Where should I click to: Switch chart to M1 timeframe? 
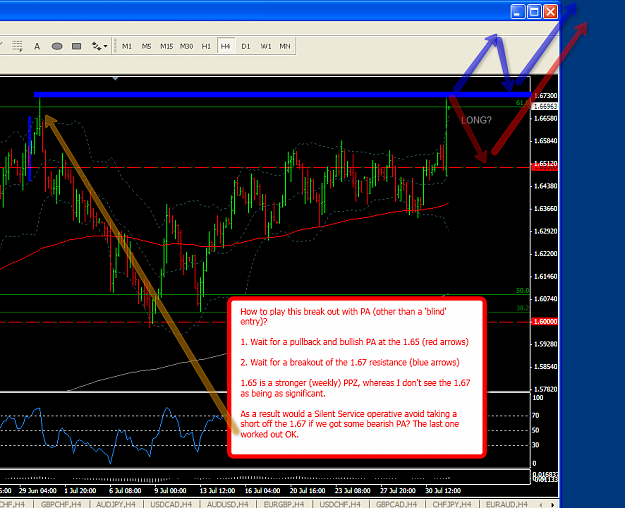pyautogui.click(x=127, y=46)
